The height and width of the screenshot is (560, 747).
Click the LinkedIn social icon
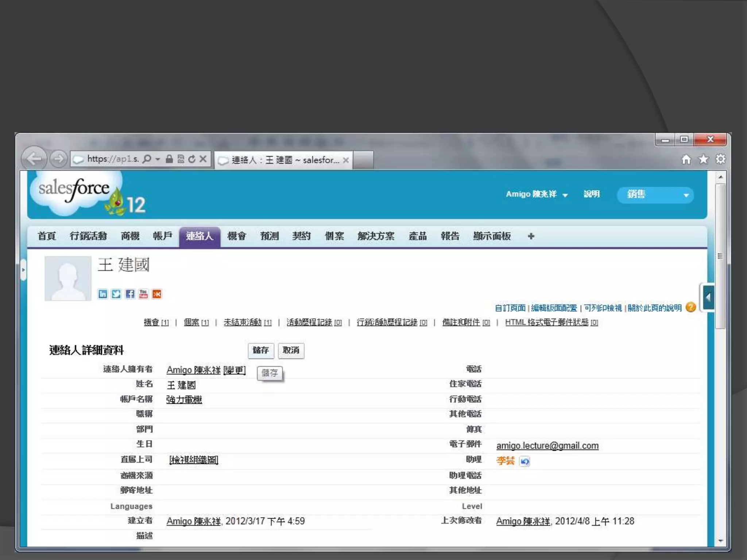coord(103,294)
